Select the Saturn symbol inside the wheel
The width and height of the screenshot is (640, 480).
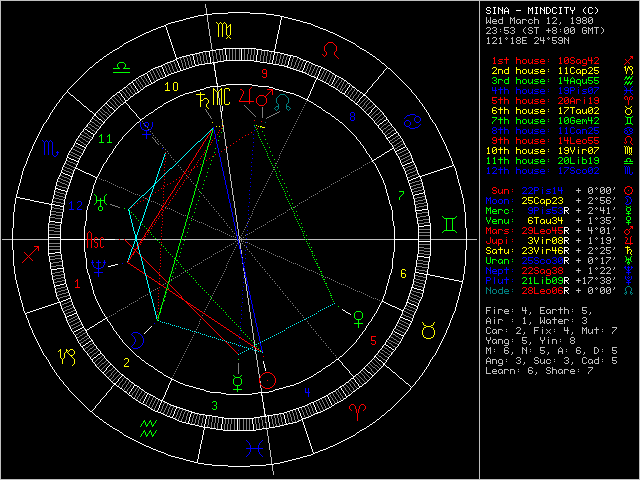coord(202,100)
